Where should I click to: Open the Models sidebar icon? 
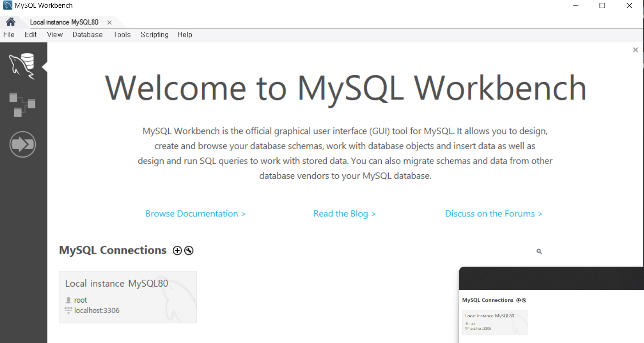(x=22, y=105)
